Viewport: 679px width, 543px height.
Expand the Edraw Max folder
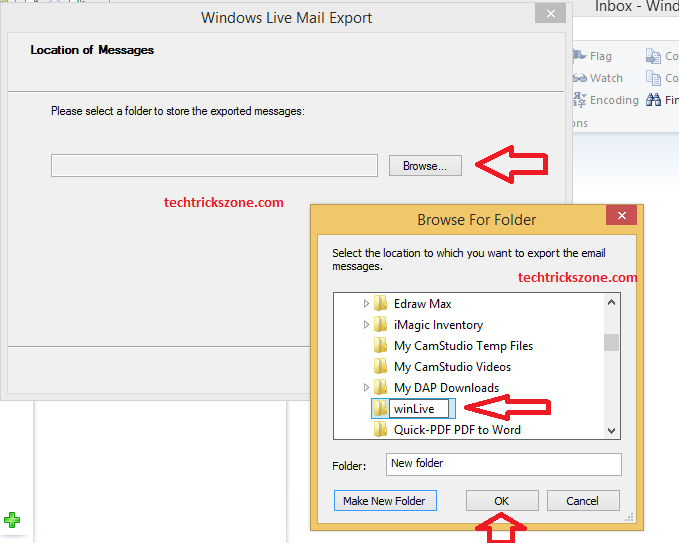coord(366,304)
